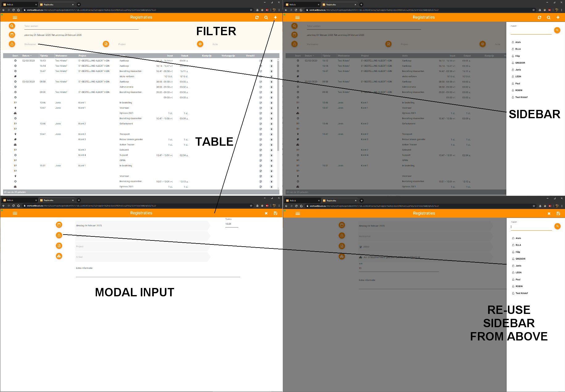Click the Tijdstip 10:29 field in bottom-left form
565x392 pixels.
pos(232,224)
